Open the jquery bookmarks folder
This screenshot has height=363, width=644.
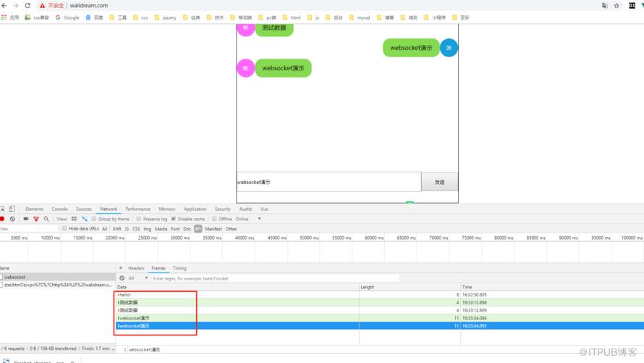click(x=165, y=17)
